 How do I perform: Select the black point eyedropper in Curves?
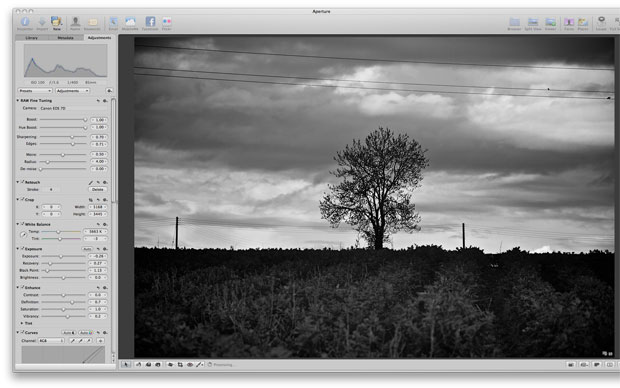(x=73, y=341)
